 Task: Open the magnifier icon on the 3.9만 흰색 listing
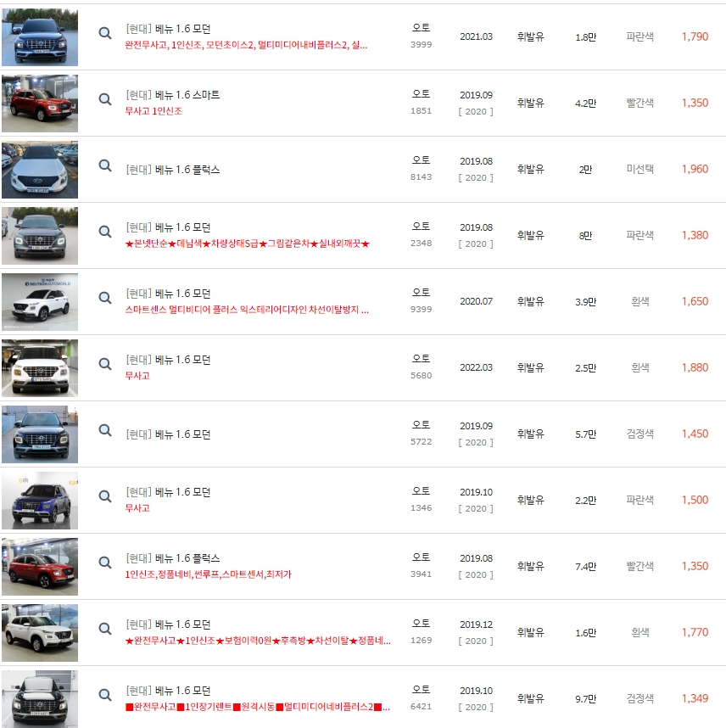click(x=104, y=297)
